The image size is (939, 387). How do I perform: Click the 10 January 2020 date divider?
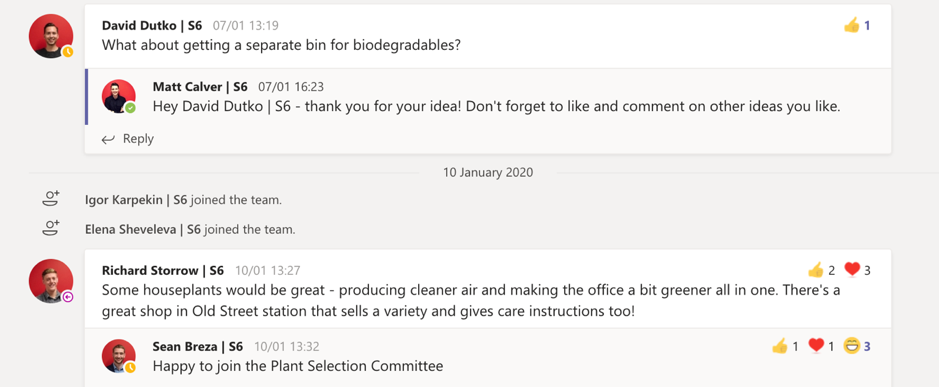point(488,173)
